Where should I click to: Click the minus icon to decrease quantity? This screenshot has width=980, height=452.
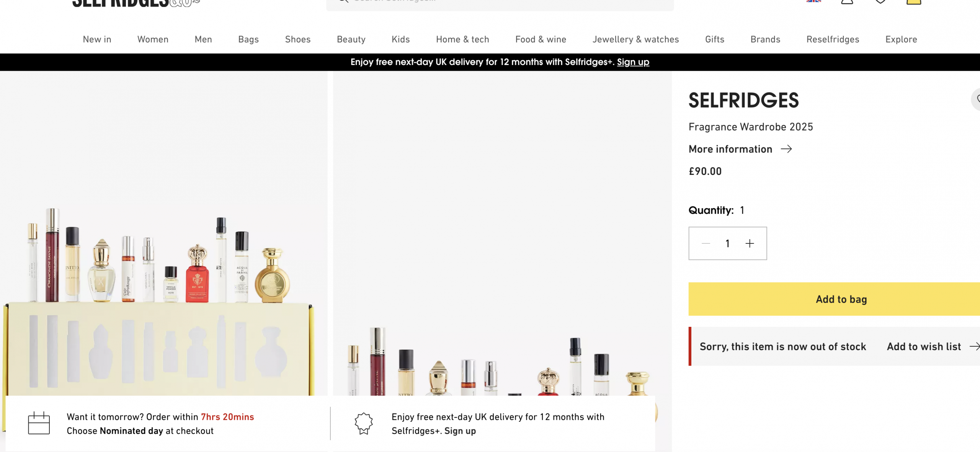pos(706,243)
